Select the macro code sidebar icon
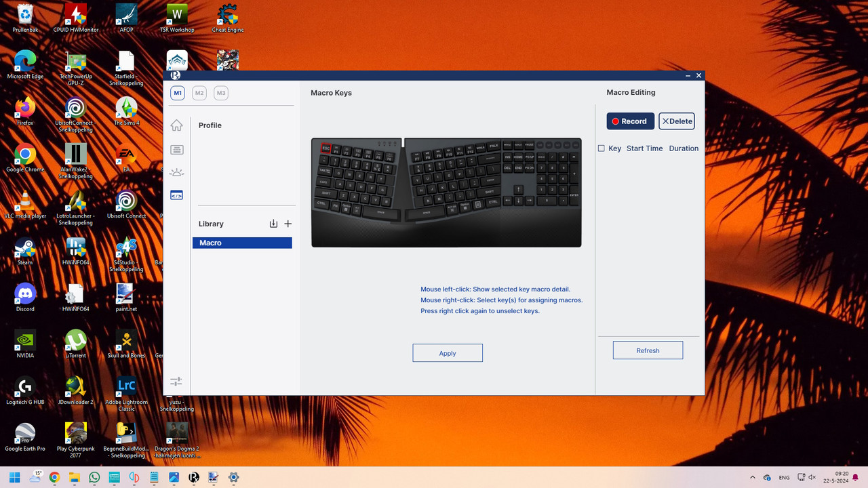This screenshot has width=868, height=488. click(x=176, y=195)
